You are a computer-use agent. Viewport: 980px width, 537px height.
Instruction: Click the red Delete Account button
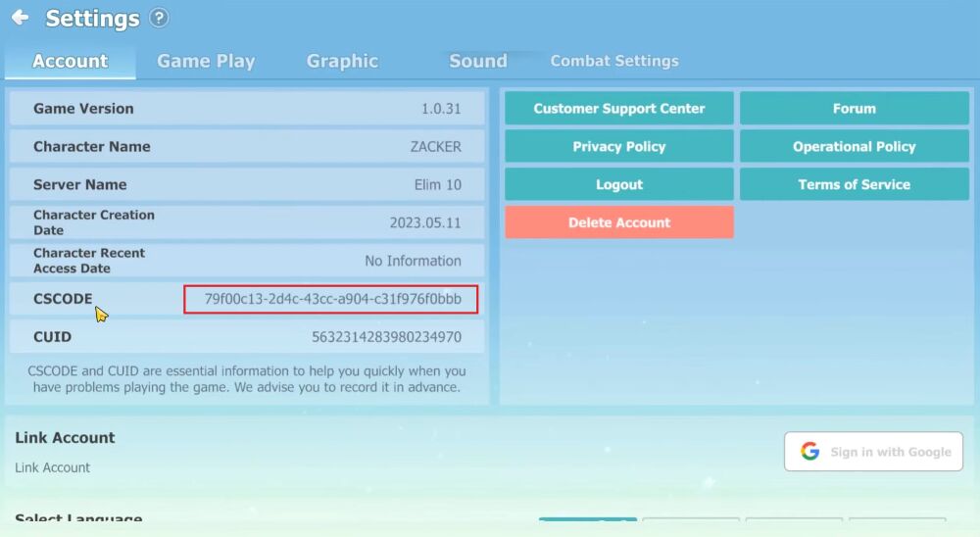click(x=618, y=222)
